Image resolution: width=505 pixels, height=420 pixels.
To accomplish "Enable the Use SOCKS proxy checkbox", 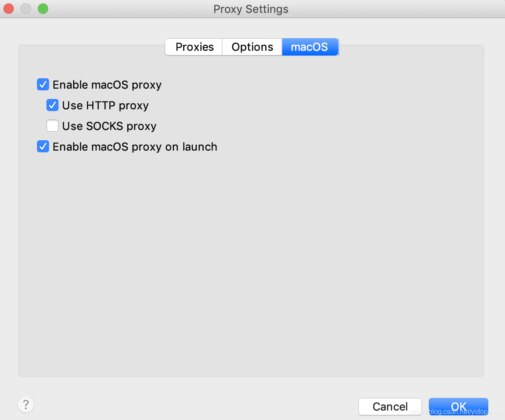I will coord(52,126).
